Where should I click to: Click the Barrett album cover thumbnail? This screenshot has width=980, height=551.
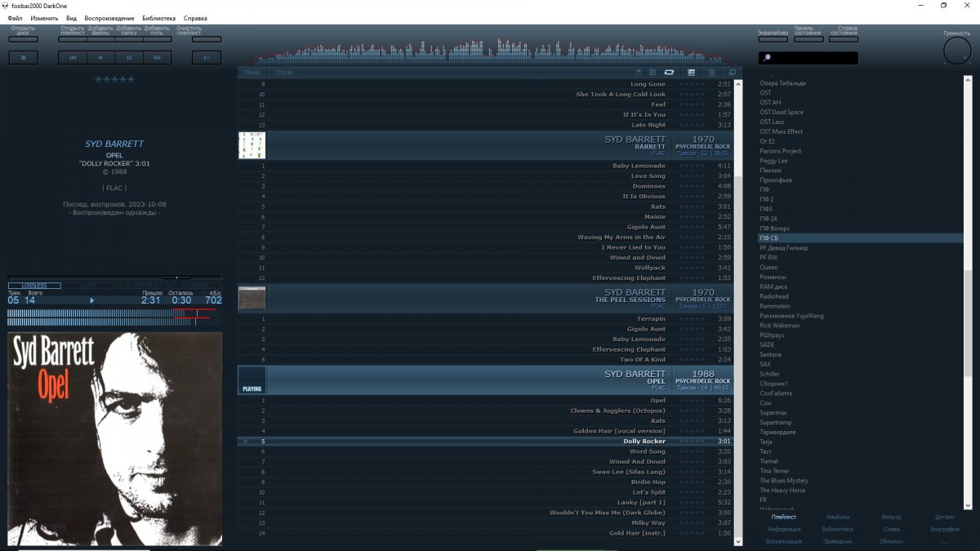(252, 145)
